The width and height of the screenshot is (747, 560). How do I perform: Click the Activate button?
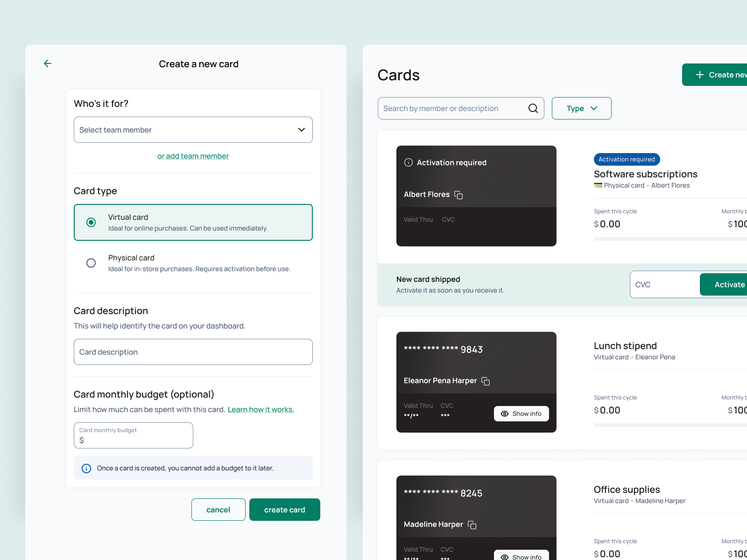723,284
